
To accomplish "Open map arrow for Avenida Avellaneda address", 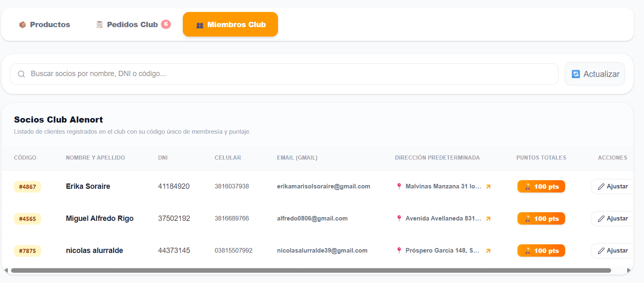I will (x=488, y=218).
